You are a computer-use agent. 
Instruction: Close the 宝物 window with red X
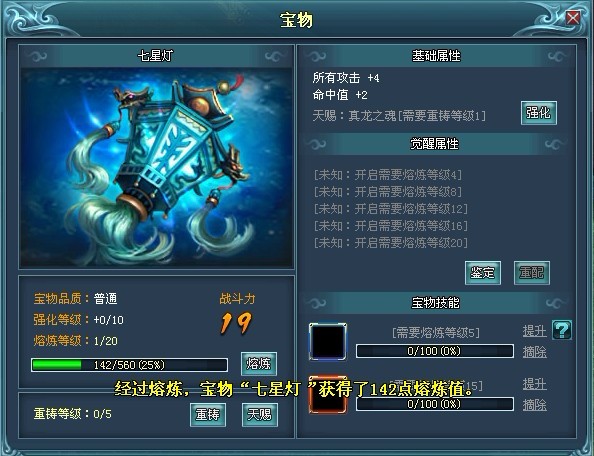[x=573, y=18]
